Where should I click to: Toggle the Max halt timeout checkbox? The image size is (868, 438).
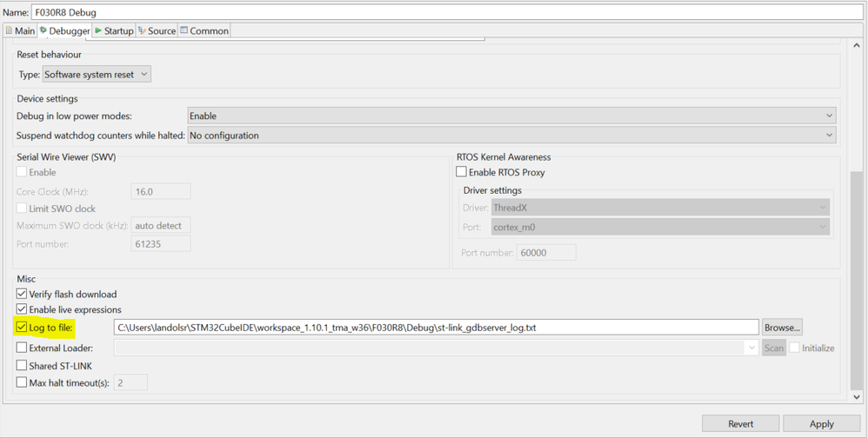[x=22, y=382]
